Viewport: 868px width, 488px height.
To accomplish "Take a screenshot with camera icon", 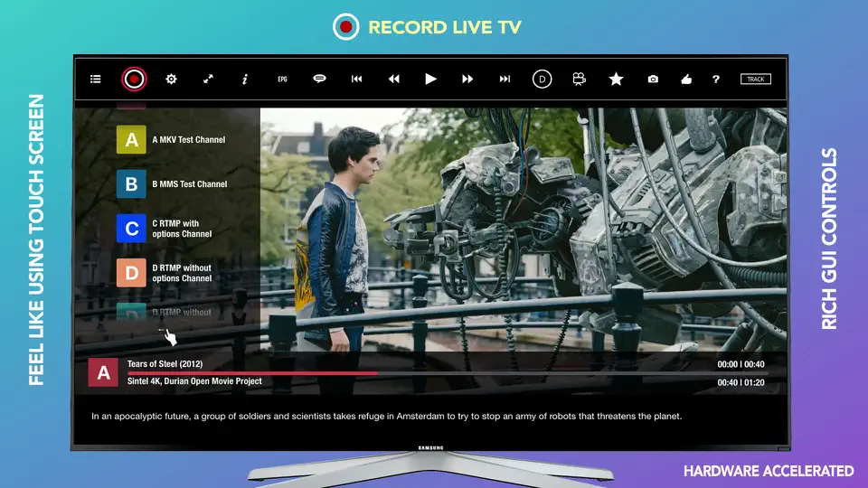I will [653, 80].
